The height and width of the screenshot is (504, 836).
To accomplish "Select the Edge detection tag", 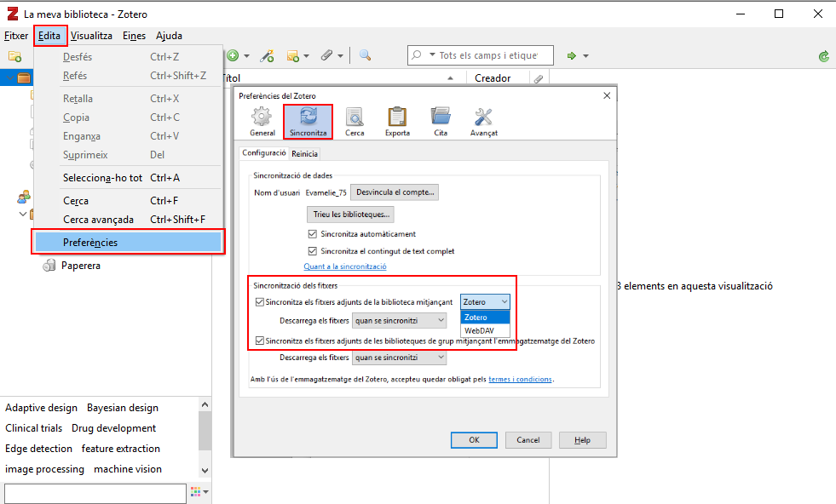I will coord(38,449).
